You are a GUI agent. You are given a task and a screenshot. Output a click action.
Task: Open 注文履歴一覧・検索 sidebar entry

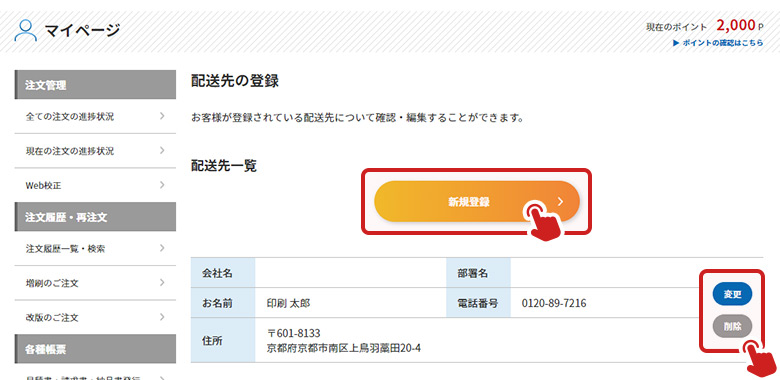95,249
